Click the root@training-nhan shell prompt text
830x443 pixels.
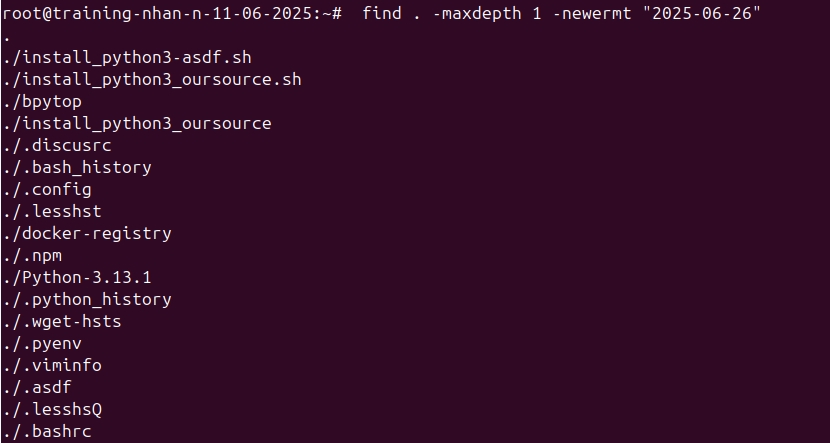(x=170, y=13)
